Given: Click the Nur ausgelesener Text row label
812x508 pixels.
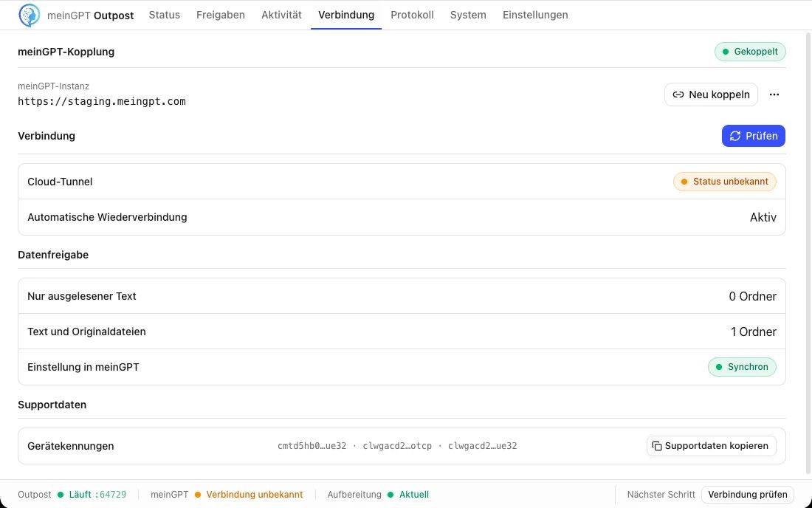Looking at the screenshot, I should 82,296.
